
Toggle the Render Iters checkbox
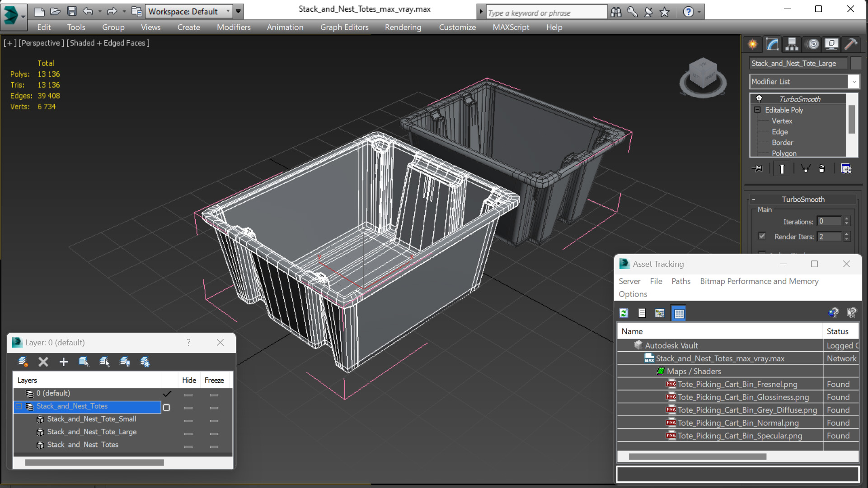[762, 236]
